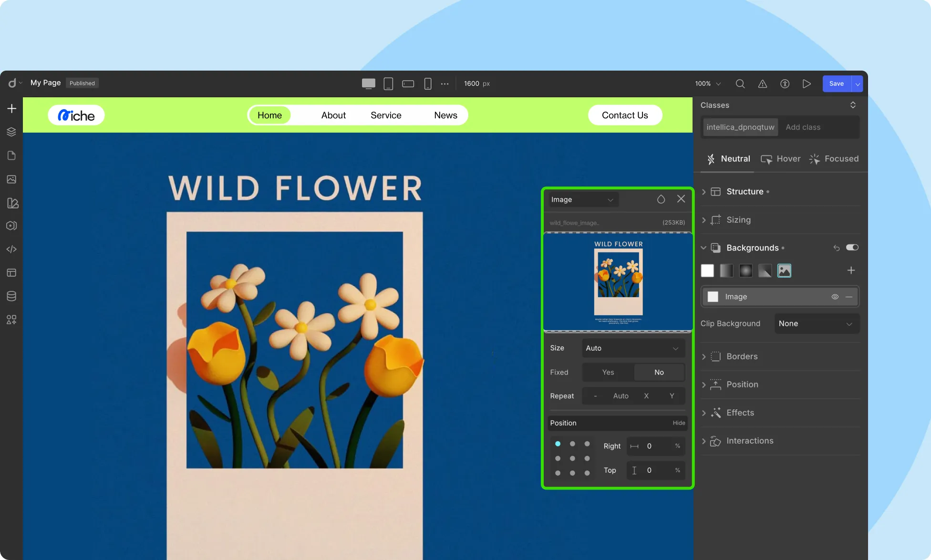
Task: Open the database icon in sidebar
Action: 12,296
